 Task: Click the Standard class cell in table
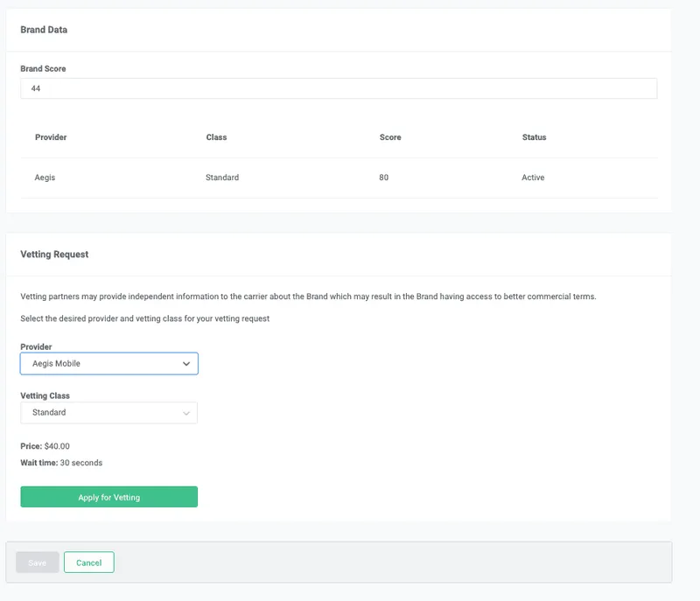coord(222,178)
